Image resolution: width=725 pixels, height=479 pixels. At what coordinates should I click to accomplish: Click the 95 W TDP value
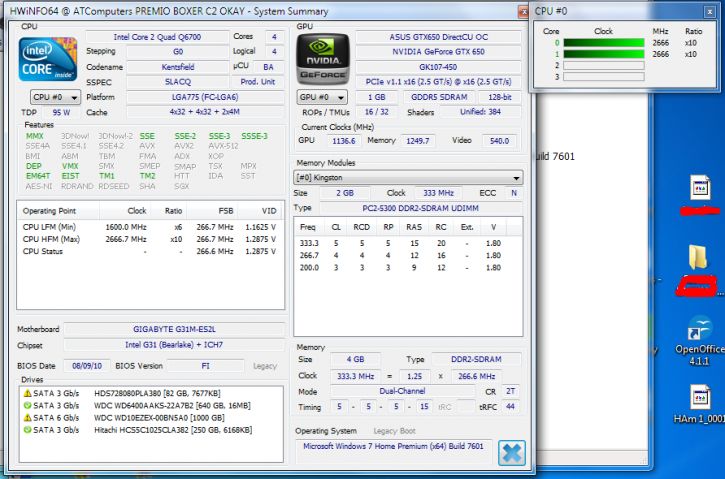point(61,112)
